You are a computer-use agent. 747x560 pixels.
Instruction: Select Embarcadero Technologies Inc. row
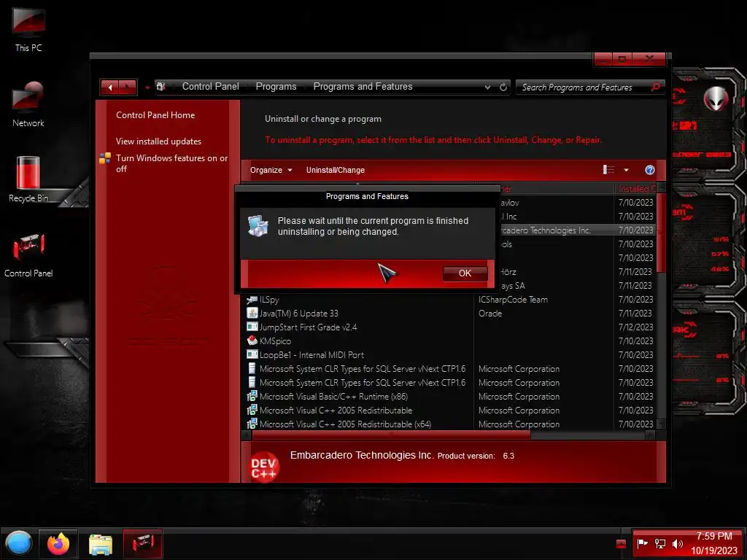coord(578,230)
